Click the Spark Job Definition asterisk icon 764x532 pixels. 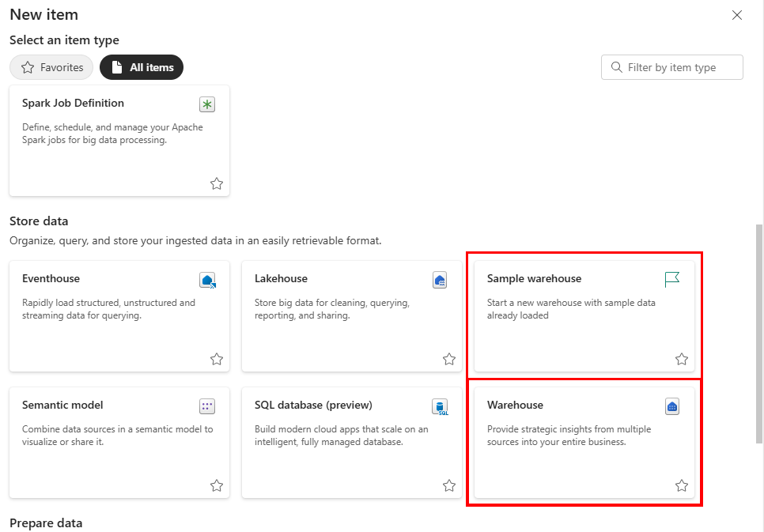point(207,104)
